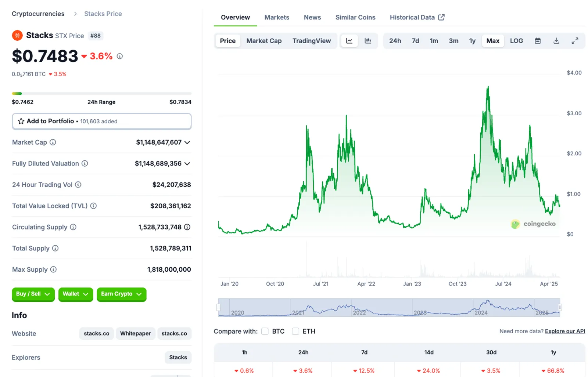Click the 7d percentage value 12.5%
This screenshot has width=588, height=377.
pos(364,371)
